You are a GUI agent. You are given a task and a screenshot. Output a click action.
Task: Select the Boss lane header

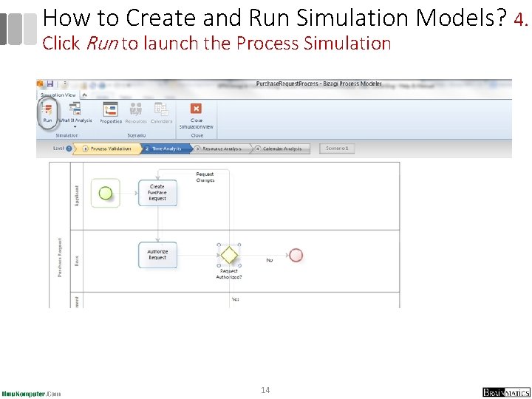(x=77, y=261)
